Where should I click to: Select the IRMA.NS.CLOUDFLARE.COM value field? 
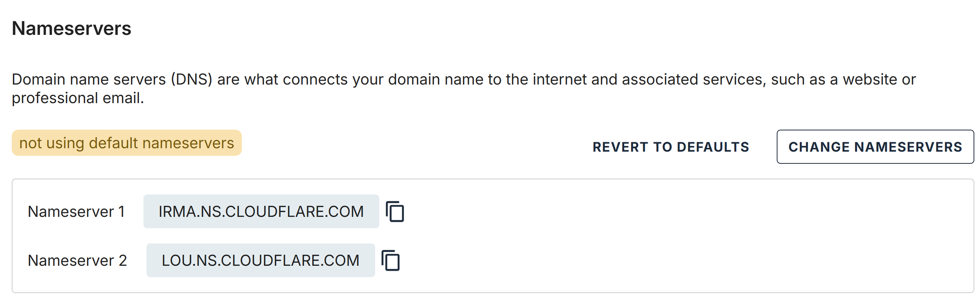click(x=261, y=212)
